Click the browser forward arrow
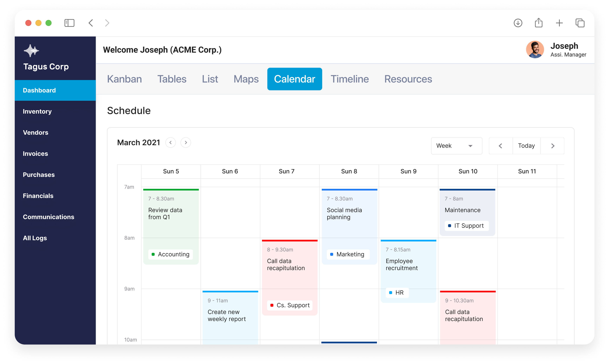 107,23
